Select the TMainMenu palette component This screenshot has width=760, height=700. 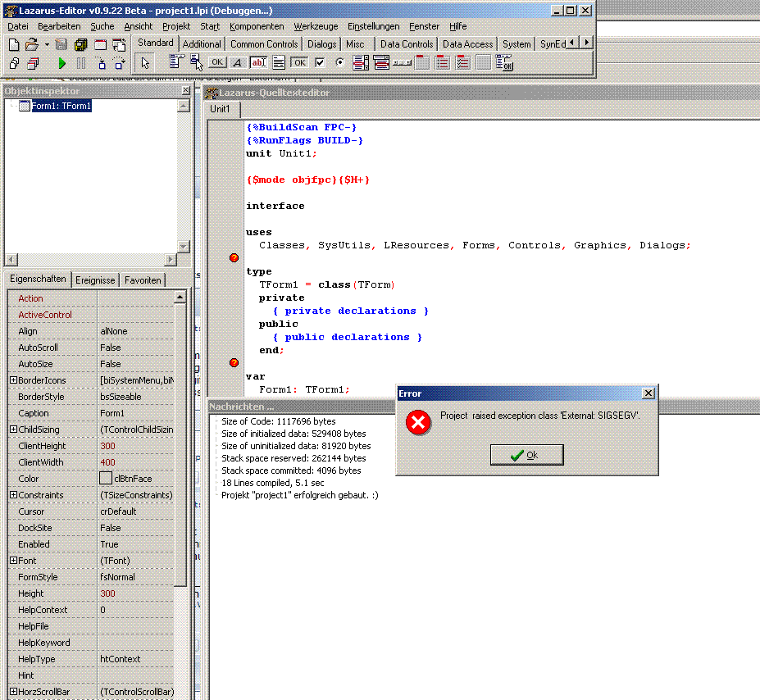(176, 62)
